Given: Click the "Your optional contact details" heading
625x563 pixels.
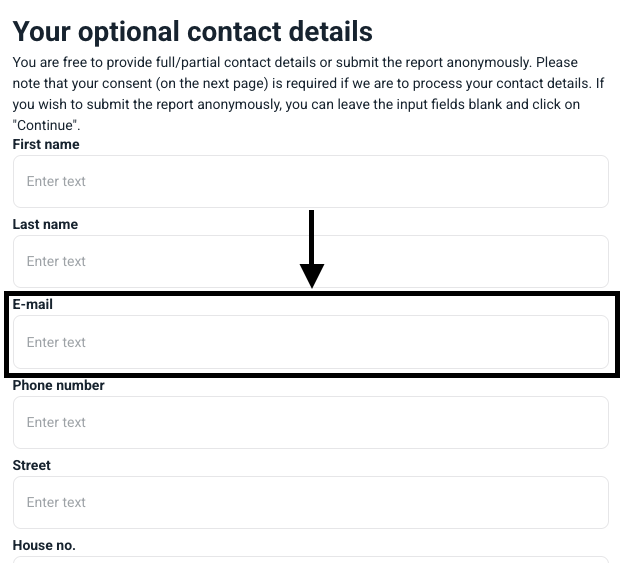Looking at the screenshot, I should 193,32.
